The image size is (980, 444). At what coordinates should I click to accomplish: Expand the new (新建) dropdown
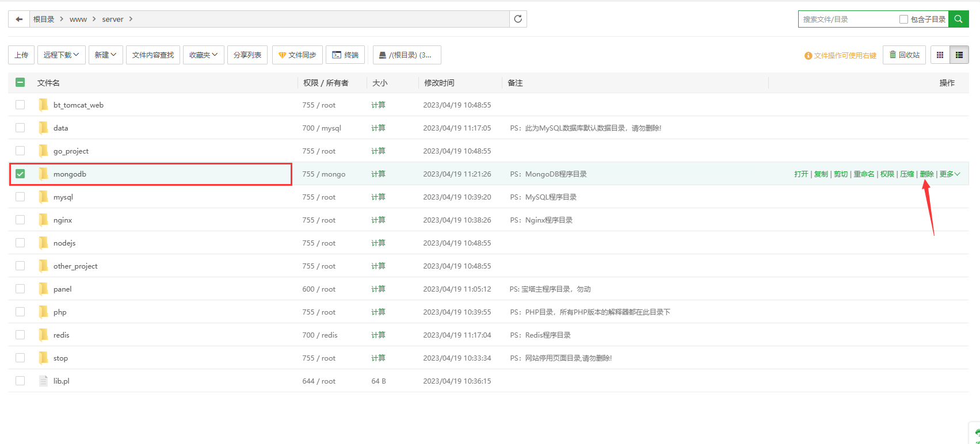105,55
